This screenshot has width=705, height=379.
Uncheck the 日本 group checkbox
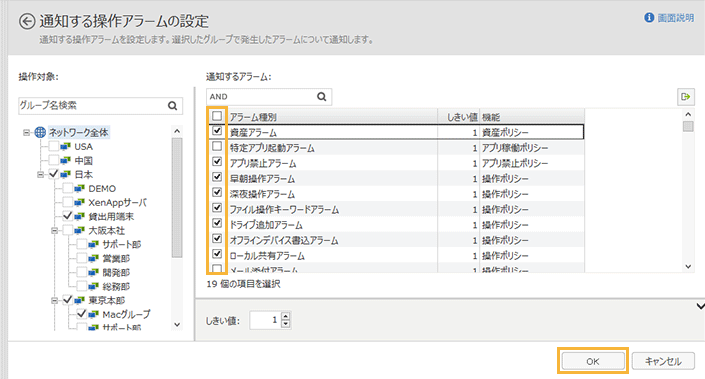pos(54,174)
